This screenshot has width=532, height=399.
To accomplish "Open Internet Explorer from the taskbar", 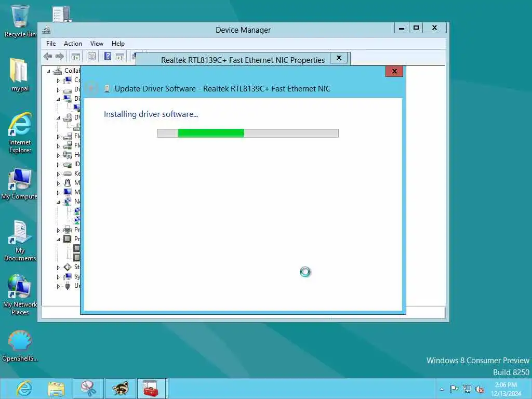I will pos(24,389).
